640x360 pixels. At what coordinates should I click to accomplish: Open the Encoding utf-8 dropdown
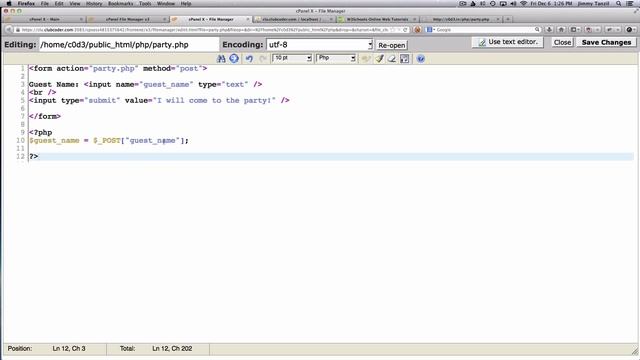pyautogui.click(x=319, y=44)
